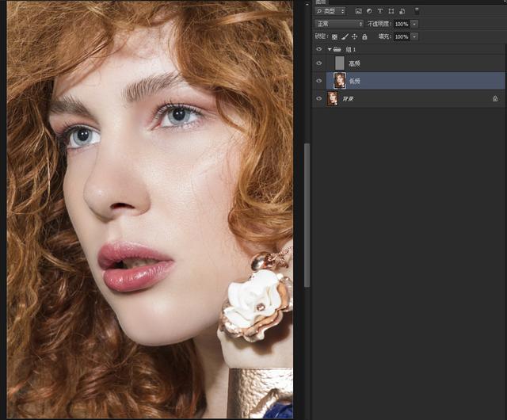
Task: Collapse the 组 1 group triangle
Action: tap(330, 49)
